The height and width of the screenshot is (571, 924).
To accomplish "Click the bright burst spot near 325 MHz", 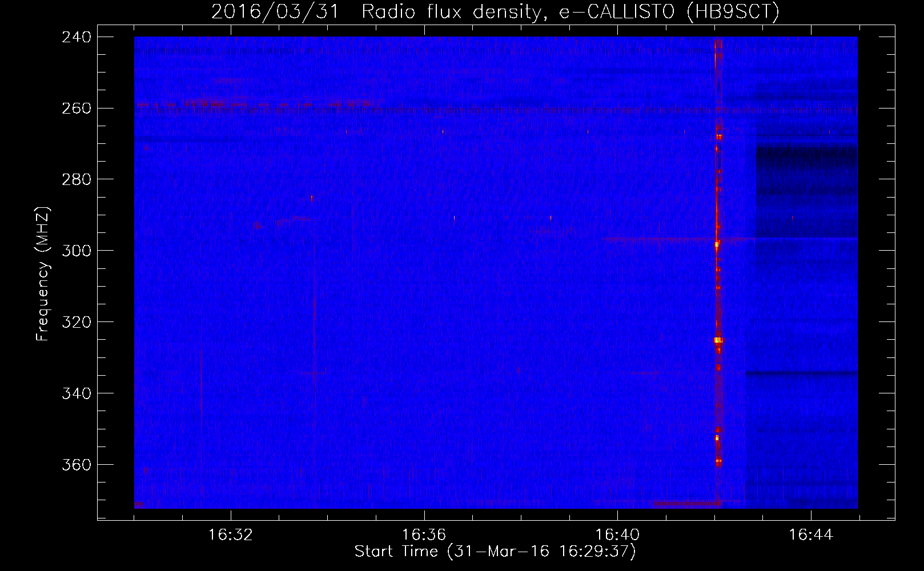I will 718,340.
